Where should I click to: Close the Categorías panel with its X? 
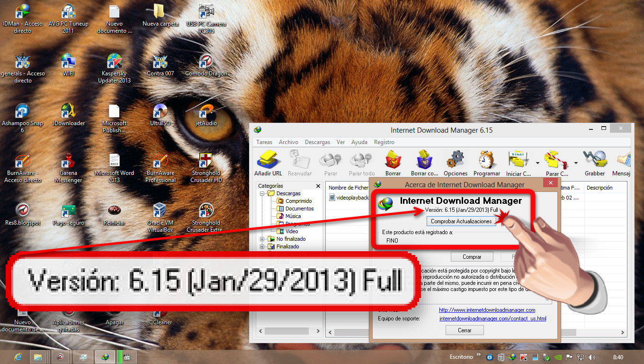point(318,186)
